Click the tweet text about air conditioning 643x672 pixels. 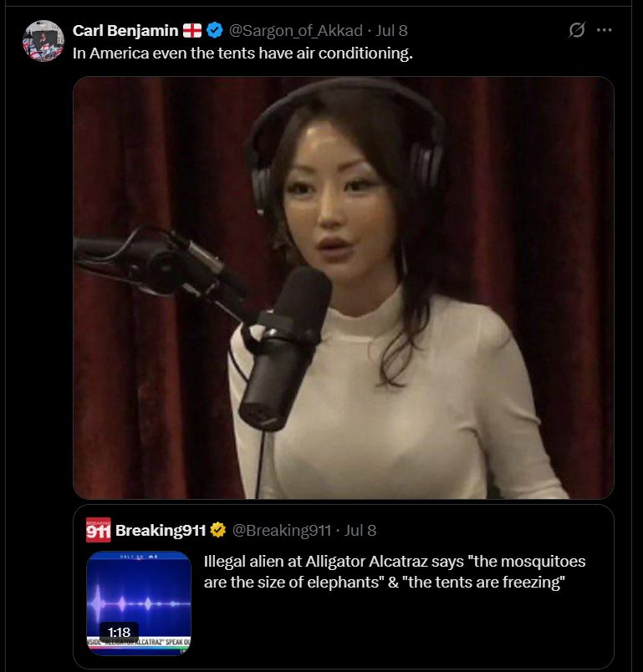click(242, 53)
